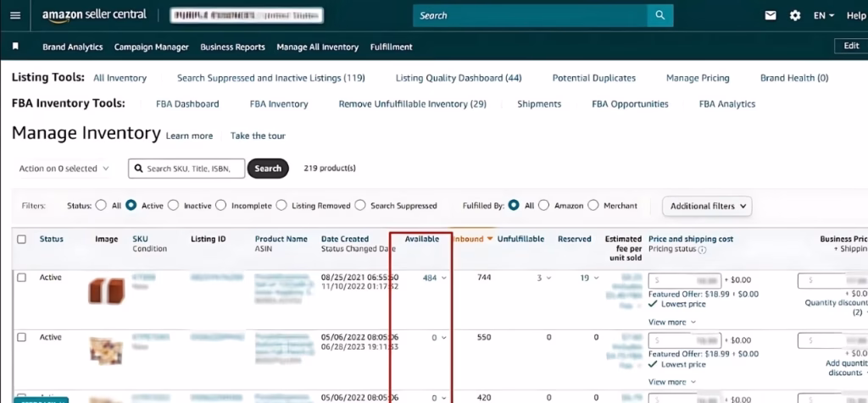Screen dimensions: 868x403
Task: Click the Learn more link
Action: pyautogui.click(x=189, y=136)
